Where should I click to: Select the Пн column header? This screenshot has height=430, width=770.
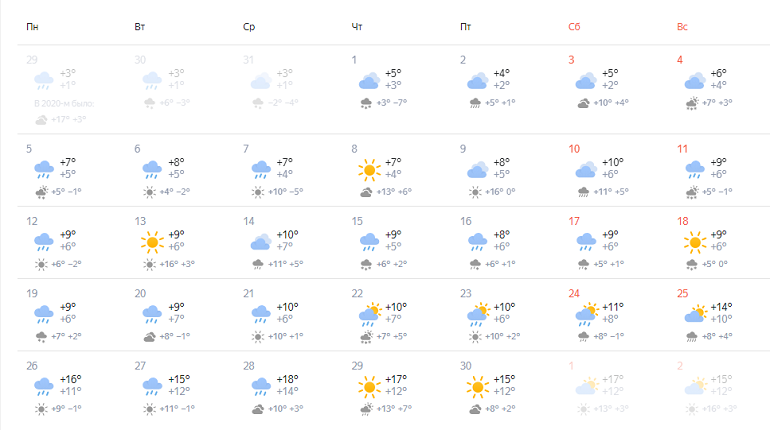(x=32, y=27)
